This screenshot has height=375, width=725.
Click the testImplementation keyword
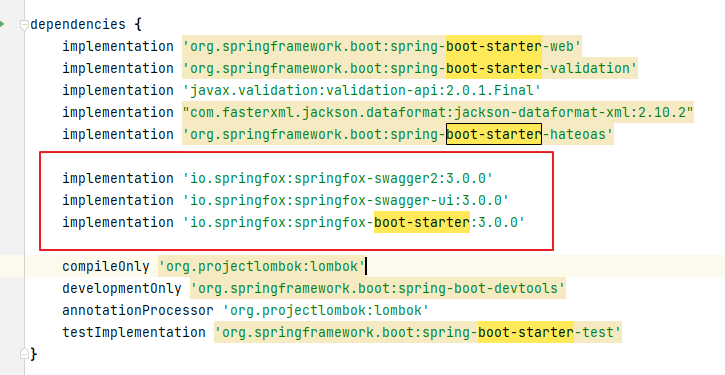(x=134, y=332)
